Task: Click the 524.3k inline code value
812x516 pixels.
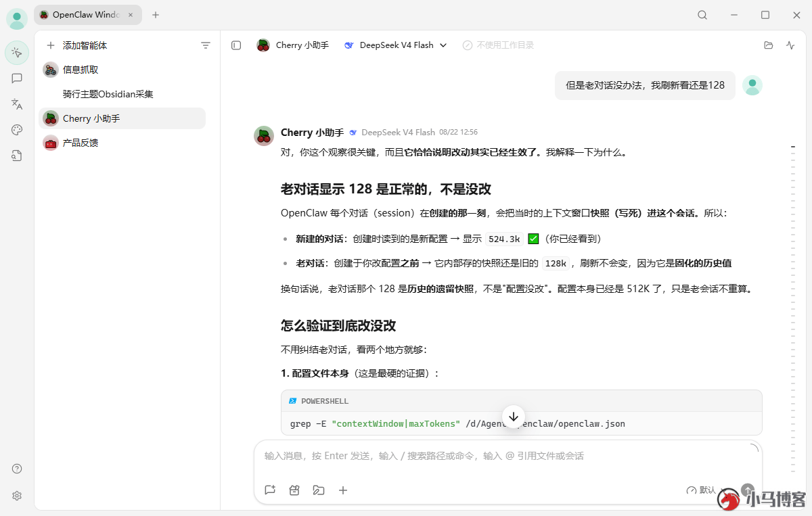Action: [x=504, y=239]
